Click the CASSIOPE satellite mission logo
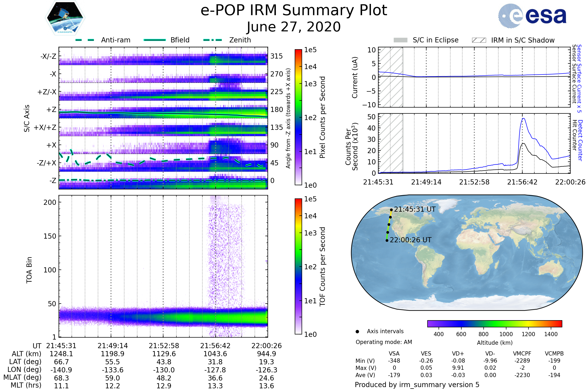Image resolution: width=588 pixels, height=392 pixels. pos(65,18)
